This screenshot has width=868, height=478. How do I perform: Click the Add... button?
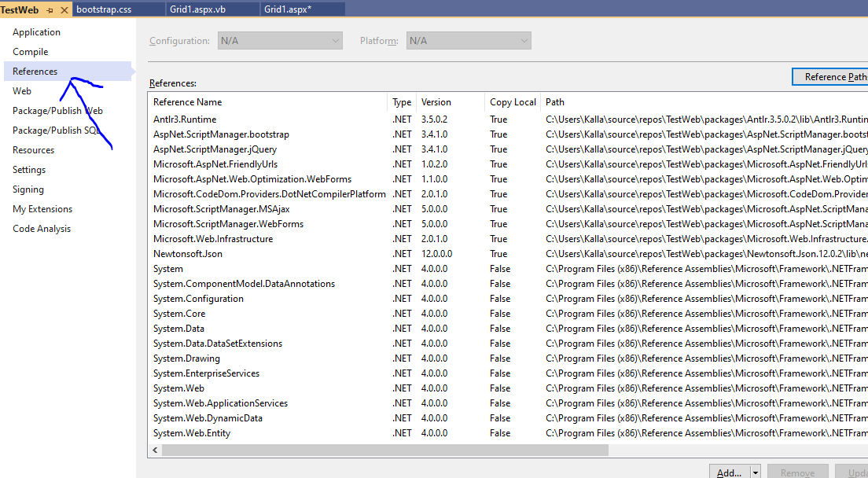coord(729,472)
